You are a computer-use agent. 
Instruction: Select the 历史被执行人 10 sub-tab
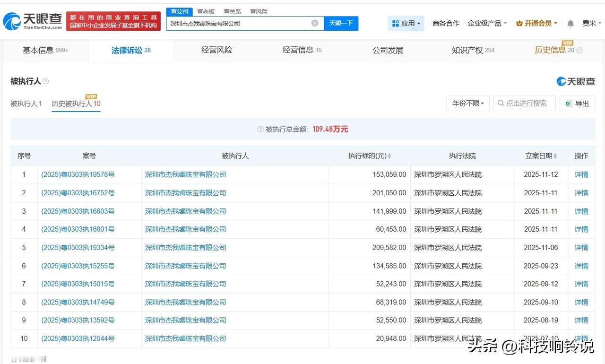pos(76,104)
